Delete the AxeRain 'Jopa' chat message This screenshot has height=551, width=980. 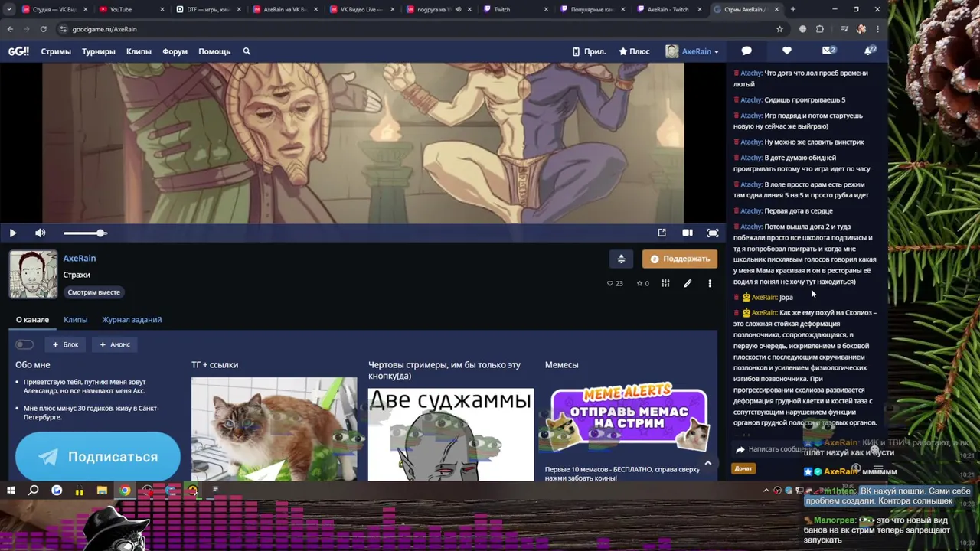[x=737, y=297]
